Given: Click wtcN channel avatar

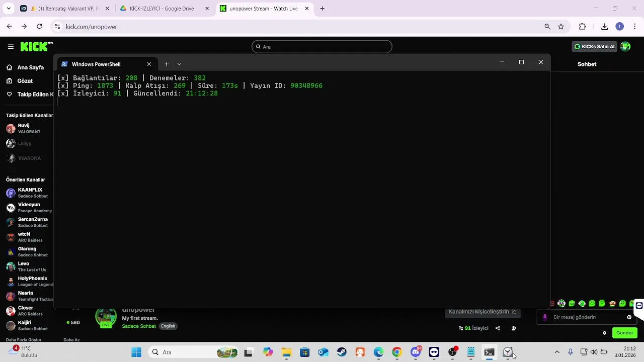Looking at the screenshot, I should click(11, 237).
